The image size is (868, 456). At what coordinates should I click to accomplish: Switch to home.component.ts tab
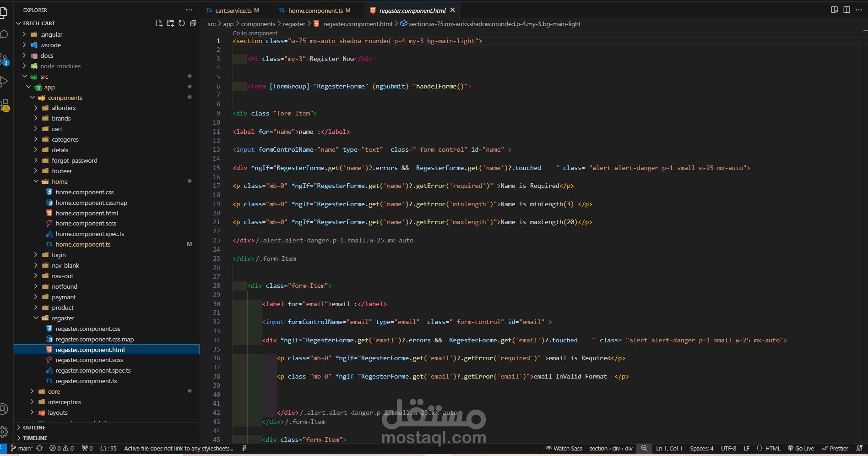point(318,10)
